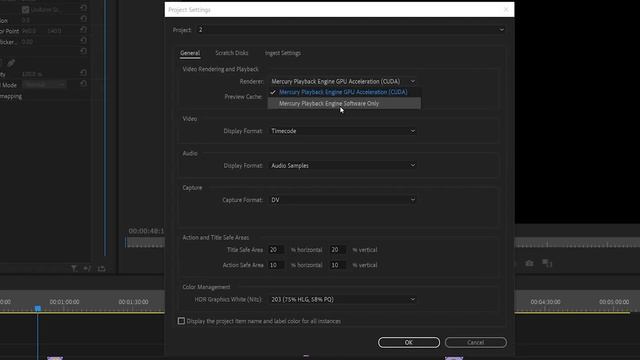Choose Mercury Playback Engine Software Only
This screenshot has height=360, width=640.
pos(344,104)
